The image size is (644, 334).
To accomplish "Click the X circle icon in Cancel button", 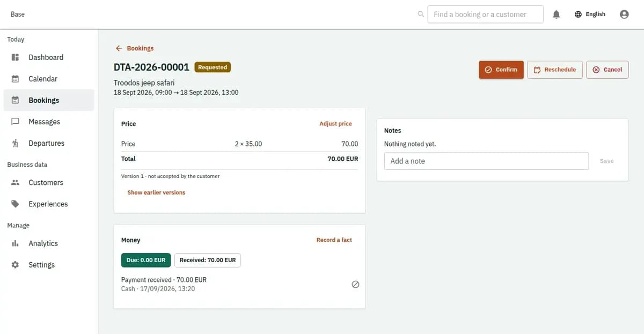I will pyautogui.click(x=596, y=70).
